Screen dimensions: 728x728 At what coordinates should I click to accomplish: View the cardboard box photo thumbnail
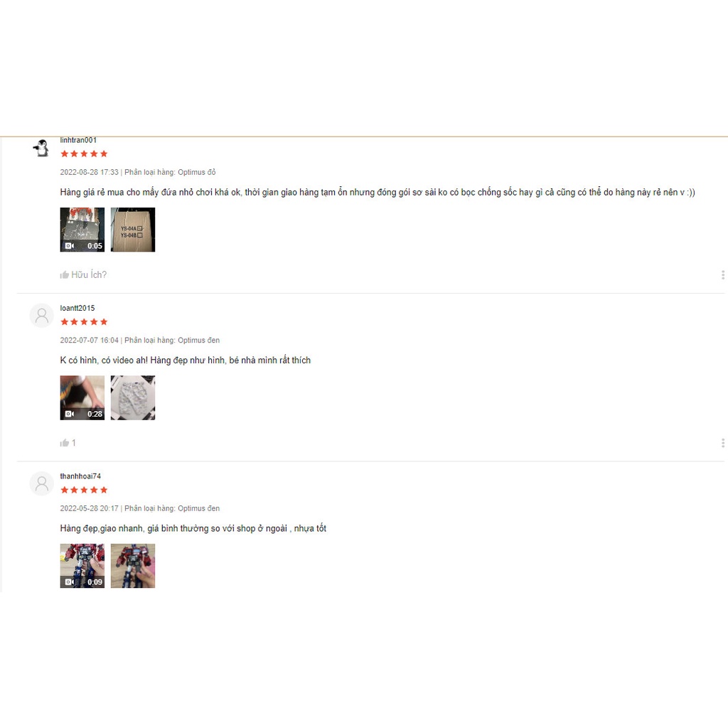click(x=133, y=230)
